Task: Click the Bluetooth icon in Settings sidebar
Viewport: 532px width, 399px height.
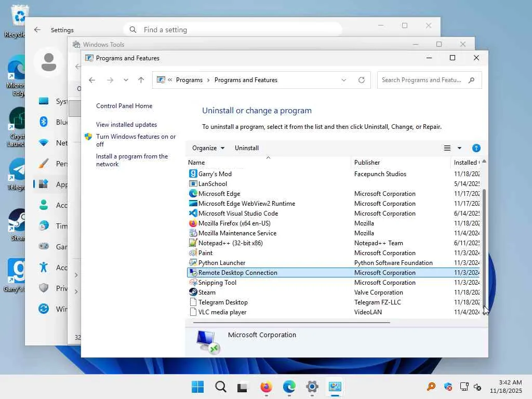Action: point(44,122)
